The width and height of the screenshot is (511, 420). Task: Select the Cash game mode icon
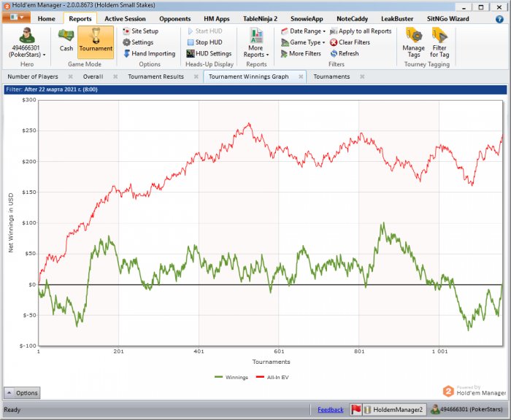(x=66, y=40)
